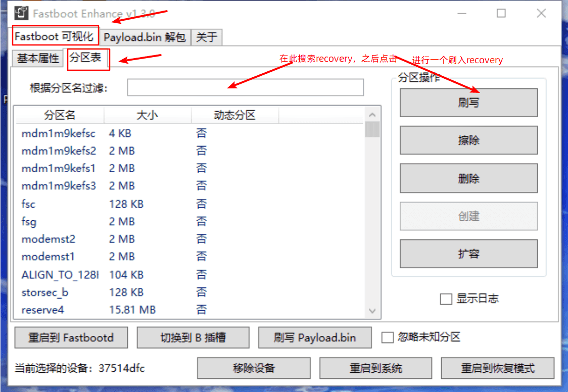
Task: Click the 删除 delete partition button
Action: [x=468, y=178]
